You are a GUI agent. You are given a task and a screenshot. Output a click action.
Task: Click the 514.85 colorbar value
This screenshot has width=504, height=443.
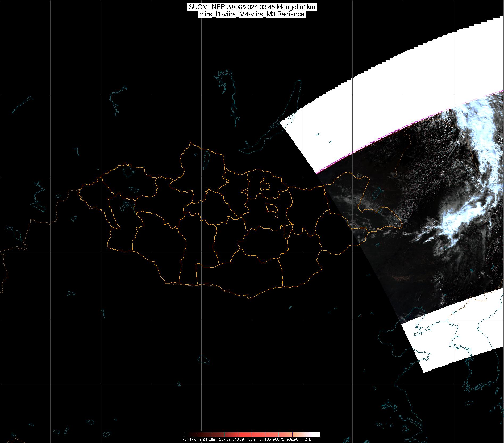point(265,439)
